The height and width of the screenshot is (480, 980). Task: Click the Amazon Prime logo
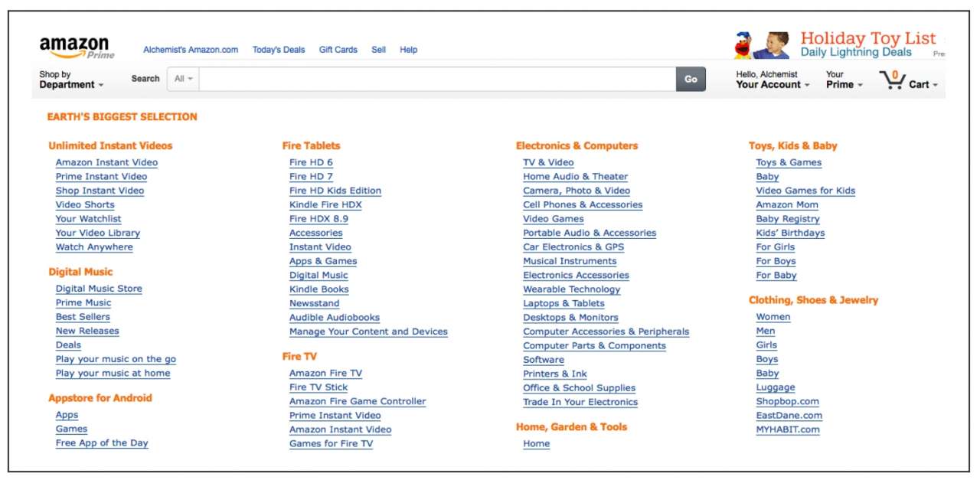77,47
